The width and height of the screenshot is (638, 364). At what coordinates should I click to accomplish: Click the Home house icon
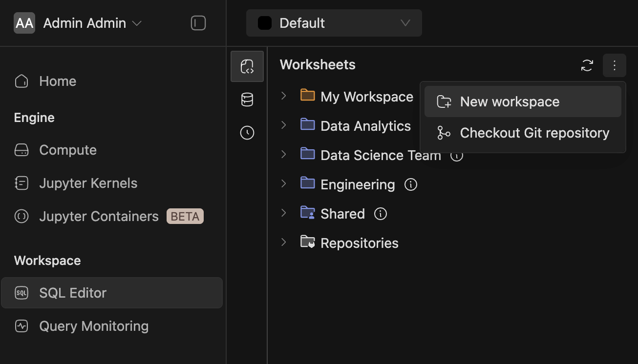21,81
